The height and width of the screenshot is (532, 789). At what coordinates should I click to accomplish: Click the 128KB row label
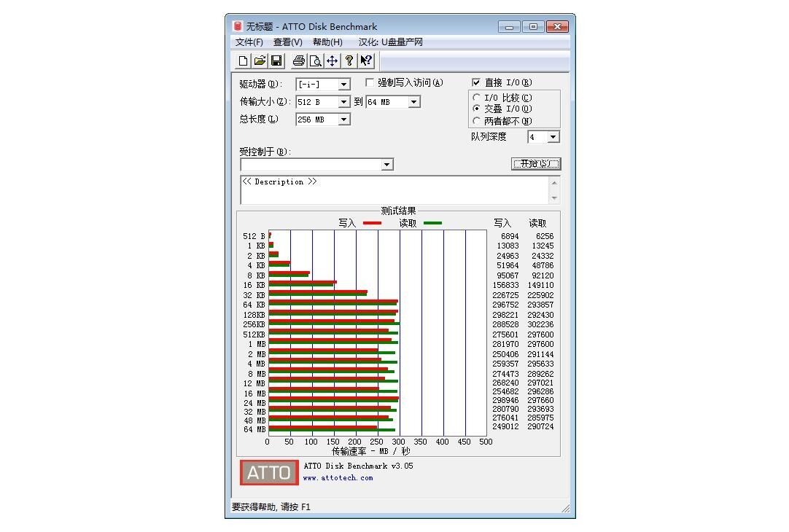254,315
